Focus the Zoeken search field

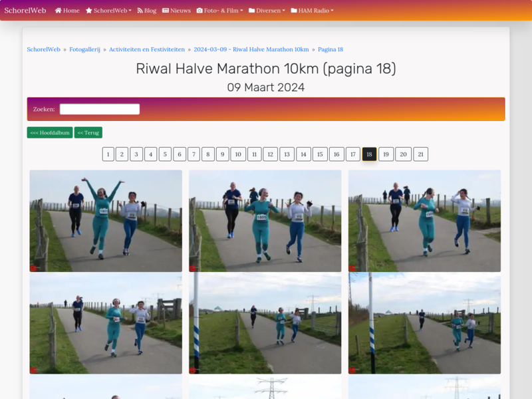pos(100,109)
